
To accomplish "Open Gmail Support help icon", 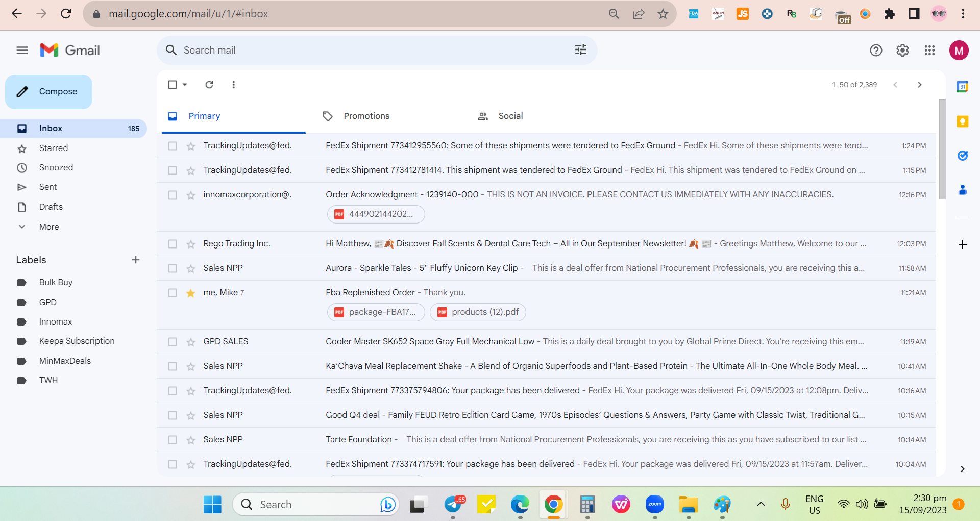I will (x=876, y=50).
